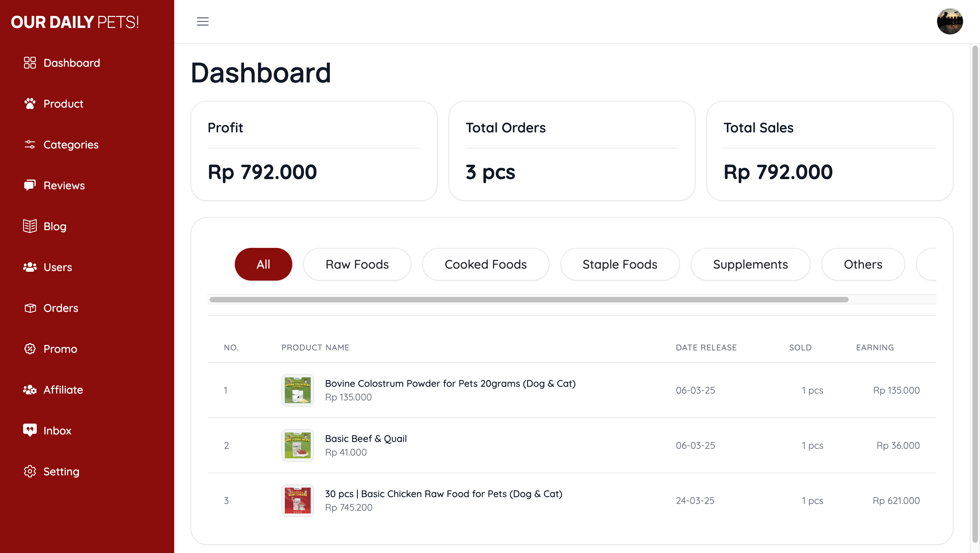Click the Blog book icon
Viewport: 980px width, 553px height.
30,226
